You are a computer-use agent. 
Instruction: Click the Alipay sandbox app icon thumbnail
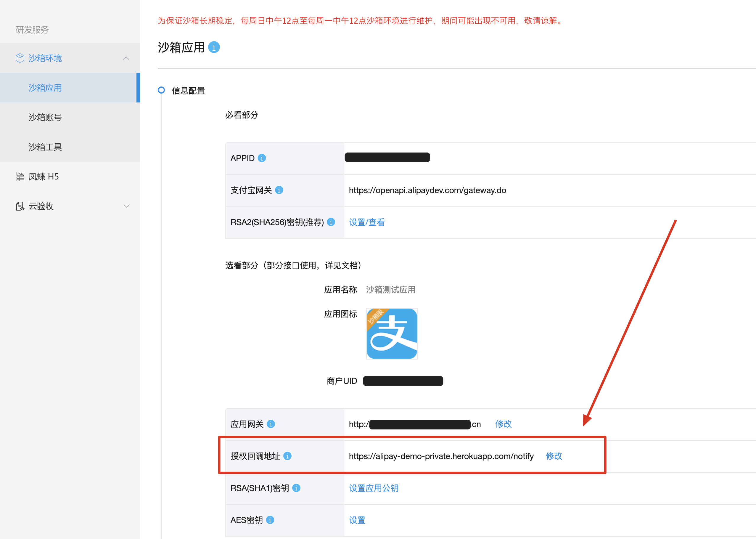[x=391, y=333]
